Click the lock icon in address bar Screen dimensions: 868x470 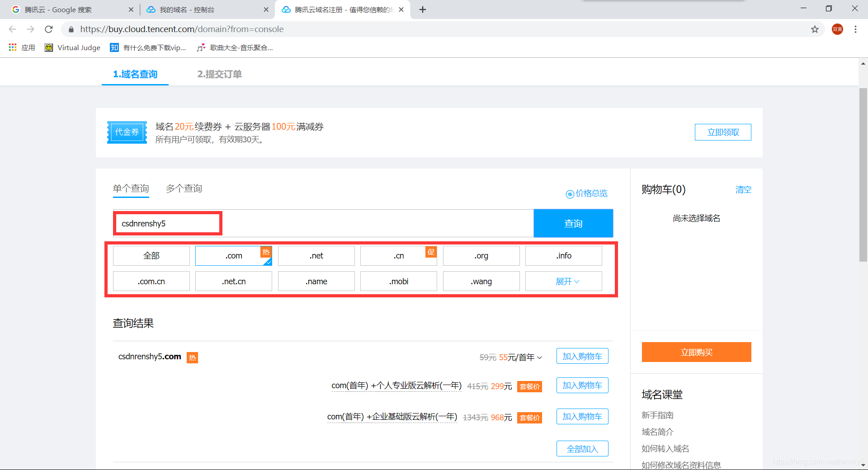(71, 29)
